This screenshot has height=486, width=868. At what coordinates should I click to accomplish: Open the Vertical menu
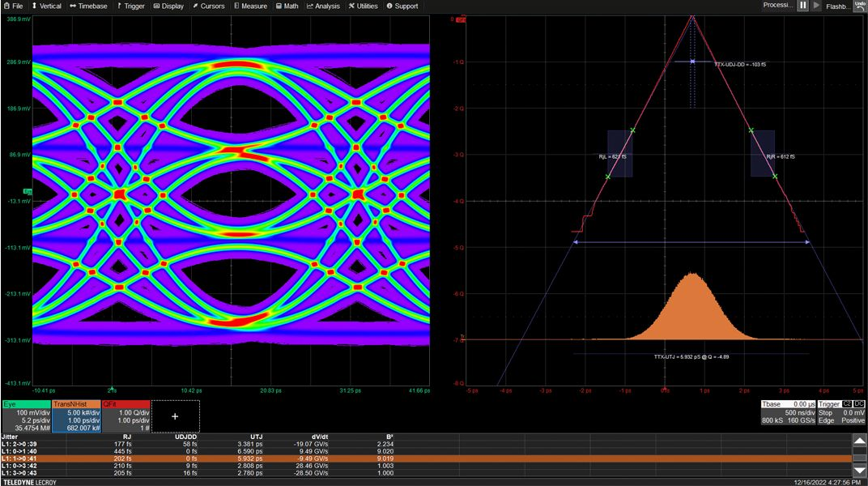pyautogui.click(x=47, y=6)
